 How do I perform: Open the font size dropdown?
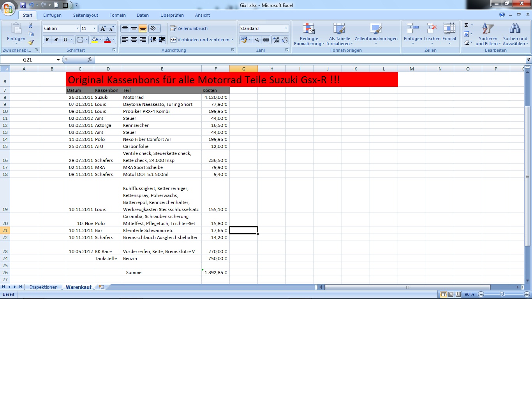[x=94, y=28]
